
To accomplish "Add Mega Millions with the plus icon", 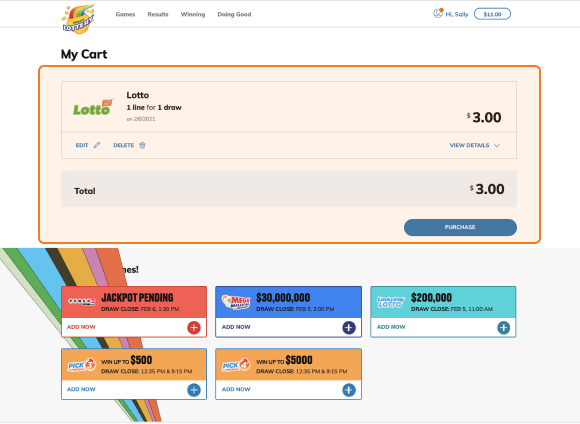I will pos(349,327).
